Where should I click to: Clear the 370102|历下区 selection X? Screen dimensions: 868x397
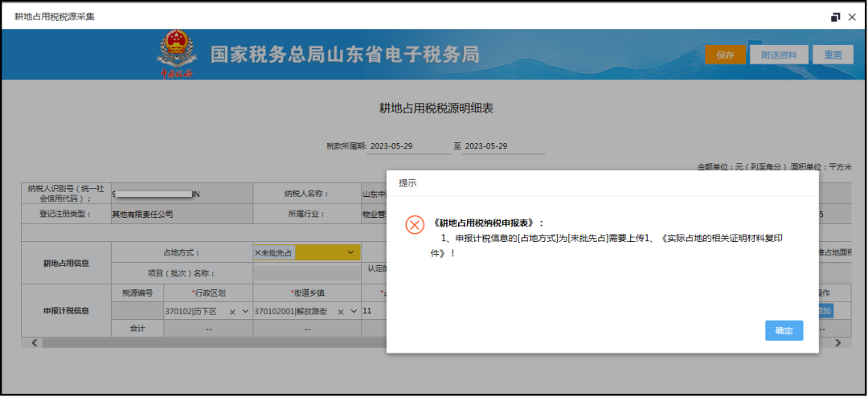coord(232,311)
